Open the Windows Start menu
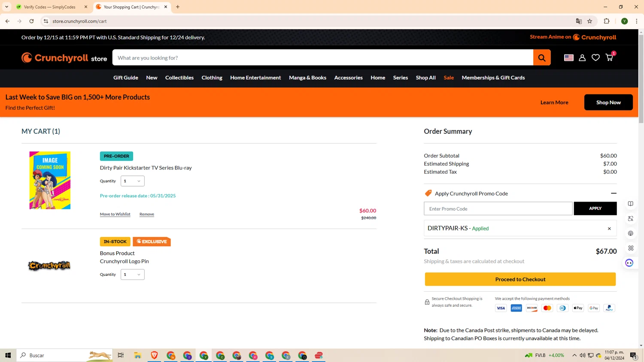 [8, 355]
